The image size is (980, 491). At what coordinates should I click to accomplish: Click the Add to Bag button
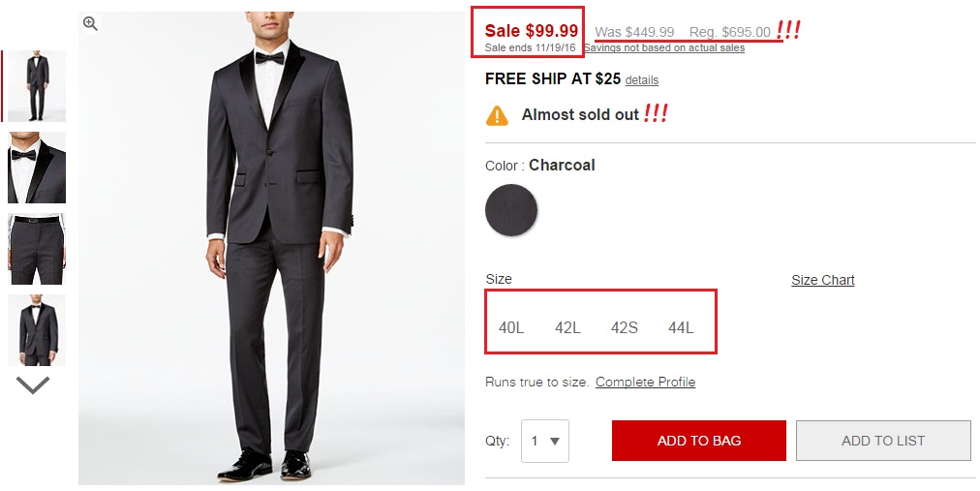click(698, 441)
